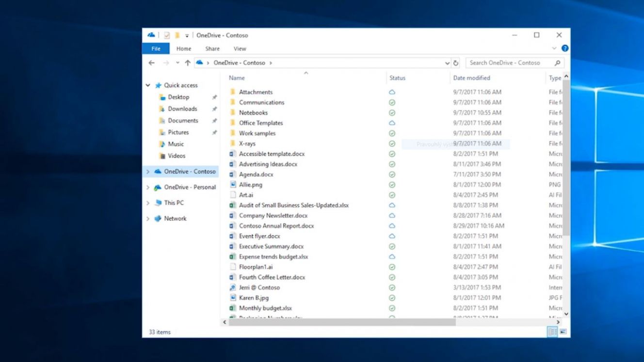The image size is (644, 362).
Task: Expand the Network tree node
Action: (x=148, y=219)
